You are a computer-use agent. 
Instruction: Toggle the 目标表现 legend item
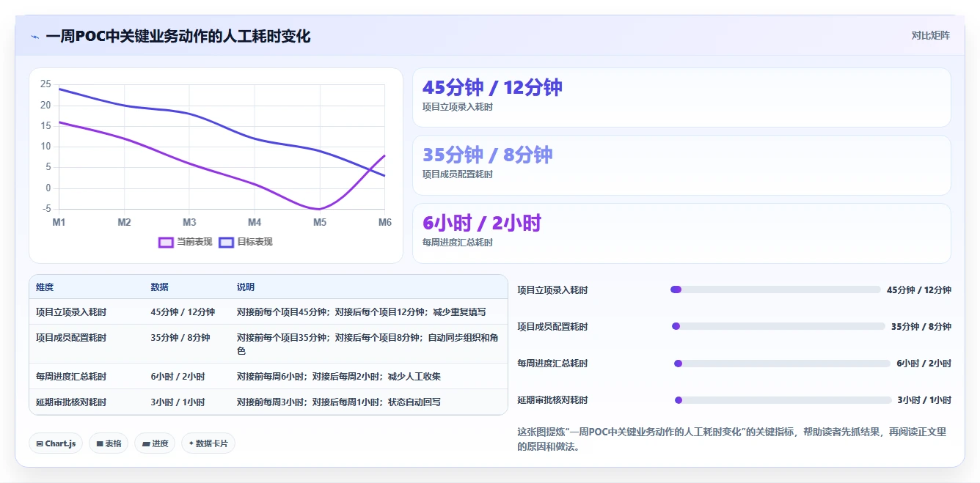click(246, 242)
